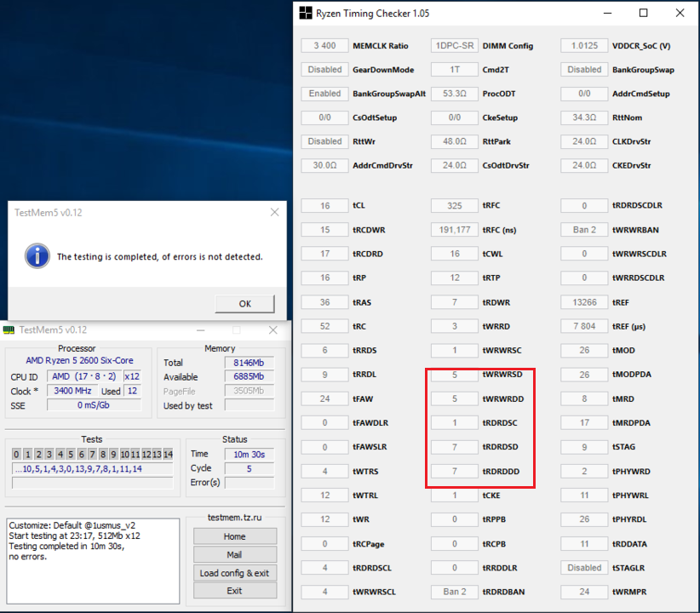This screenshot has height=613, width=700.
Task: Click the tREF value 13266
Action: (x=584, y=302)
